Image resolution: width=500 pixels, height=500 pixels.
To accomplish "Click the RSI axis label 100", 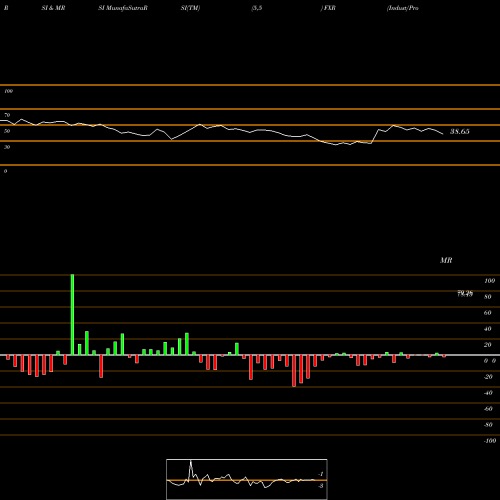I will pyautogui.click(x=9, y=91).
